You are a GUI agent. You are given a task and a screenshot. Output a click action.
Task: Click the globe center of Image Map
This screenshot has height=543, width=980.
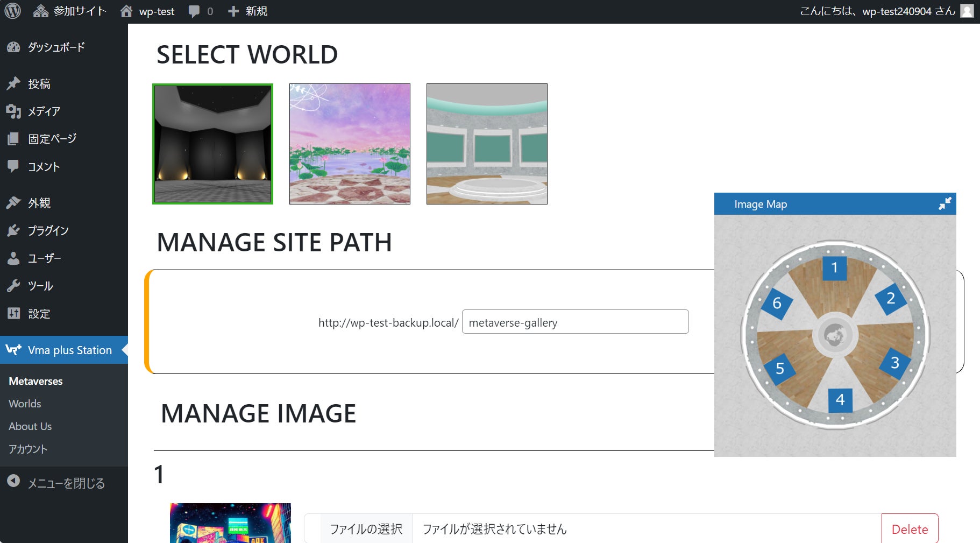pos(835,335)
